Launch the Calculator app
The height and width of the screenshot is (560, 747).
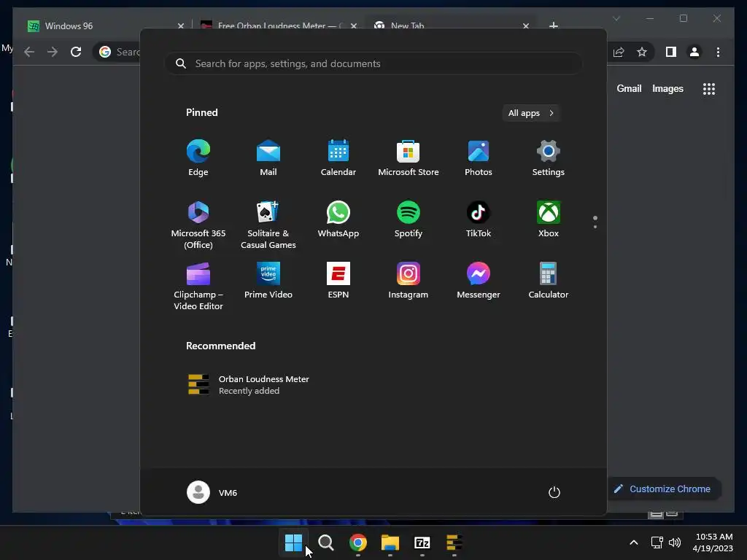[x=549, y=281]
